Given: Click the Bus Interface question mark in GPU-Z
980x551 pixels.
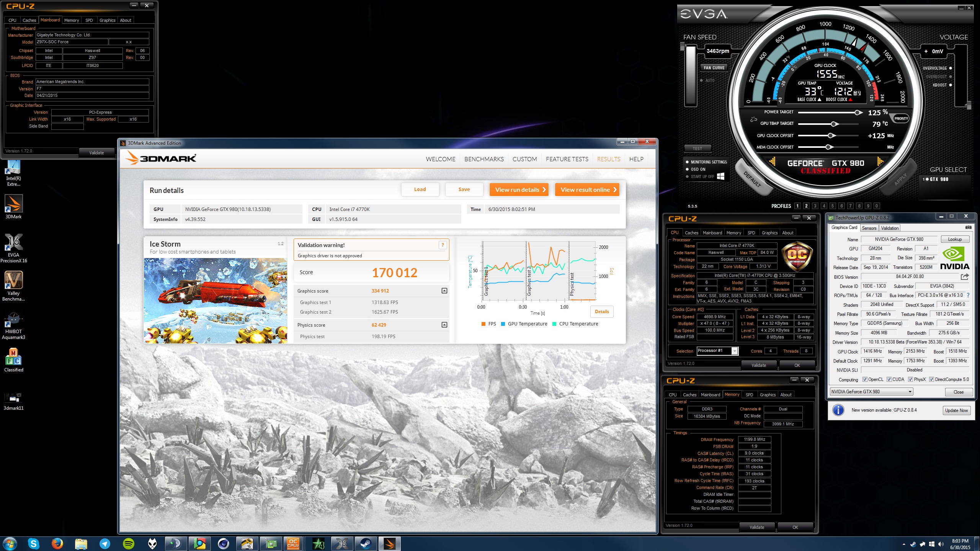Looking at the screenshot, I should pyautogui.click(x=968, y=295).
